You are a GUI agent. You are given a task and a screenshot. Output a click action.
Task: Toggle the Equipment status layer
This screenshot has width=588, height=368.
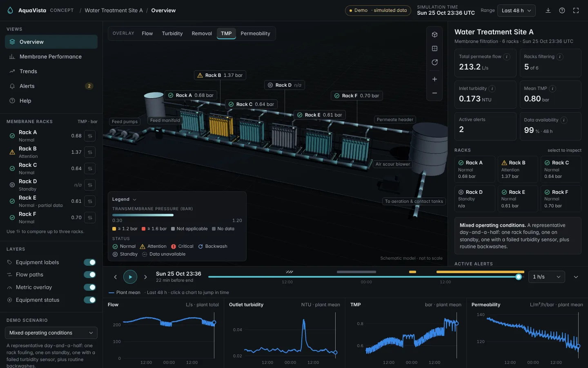point(90,300)
